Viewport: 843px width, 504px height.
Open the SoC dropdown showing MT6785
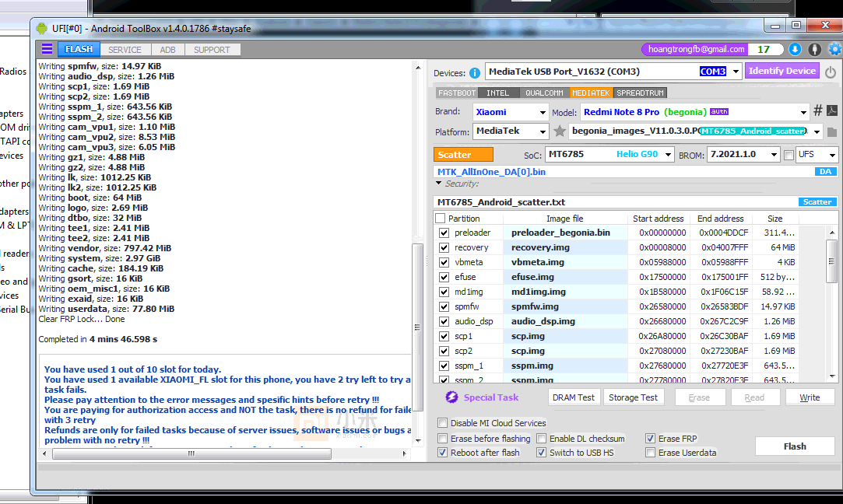[x=668, y=155]
